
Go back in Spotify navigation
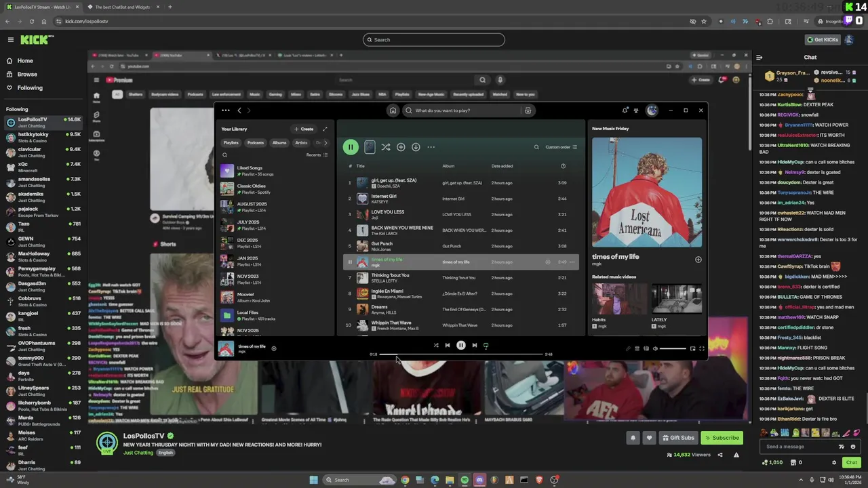(239, 110)
